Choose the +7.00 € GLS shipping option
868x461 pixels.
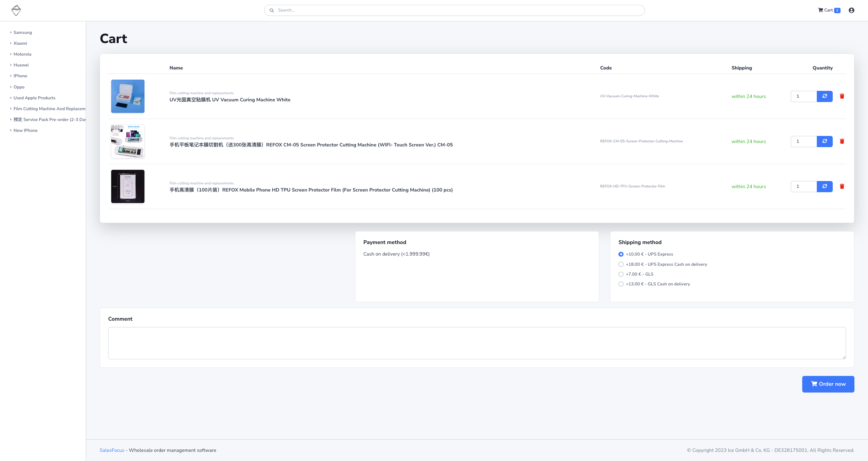tap(621, 274)
